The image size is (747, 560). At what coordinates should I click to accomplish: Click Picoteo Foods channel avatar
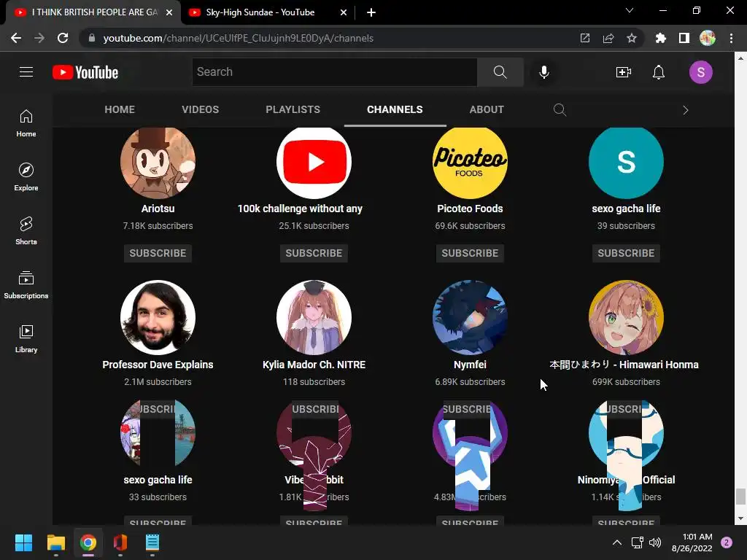point(470,162)
